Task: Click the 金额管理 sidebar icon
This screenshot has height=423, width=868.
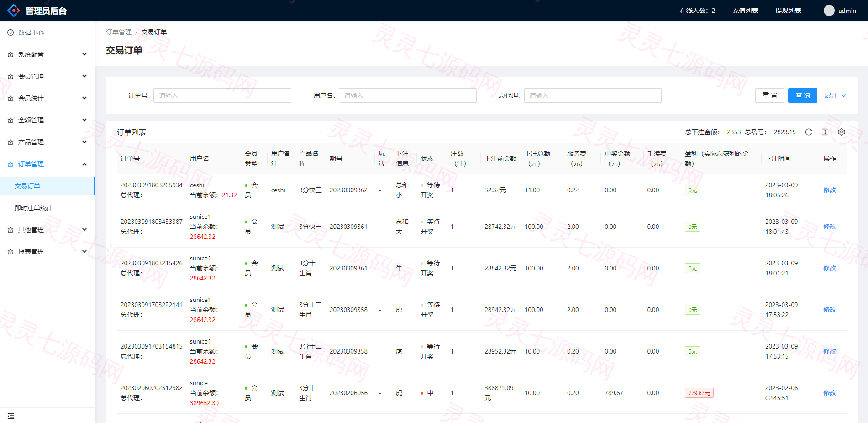Action: (x=11, y=120)
